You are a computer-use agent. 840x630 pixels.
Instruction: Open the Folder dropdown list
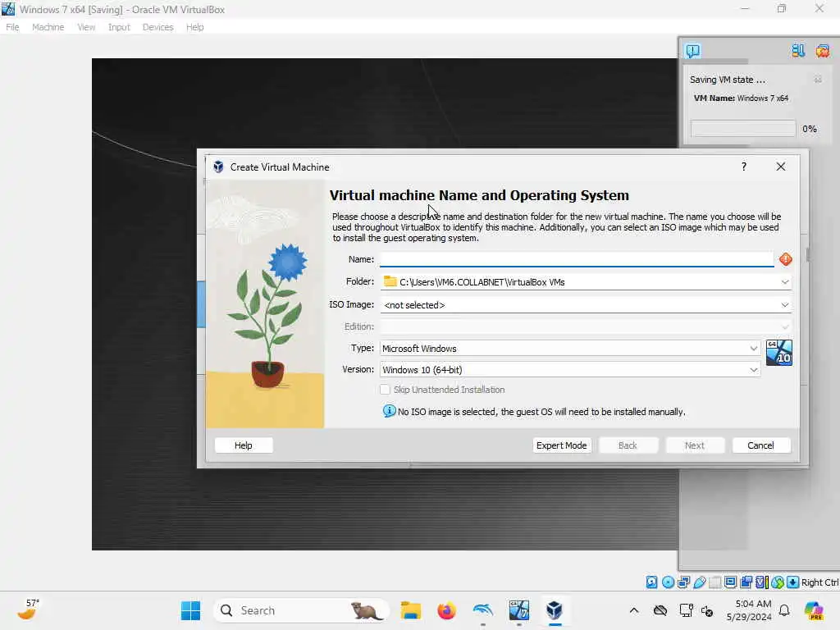[784, 282]
